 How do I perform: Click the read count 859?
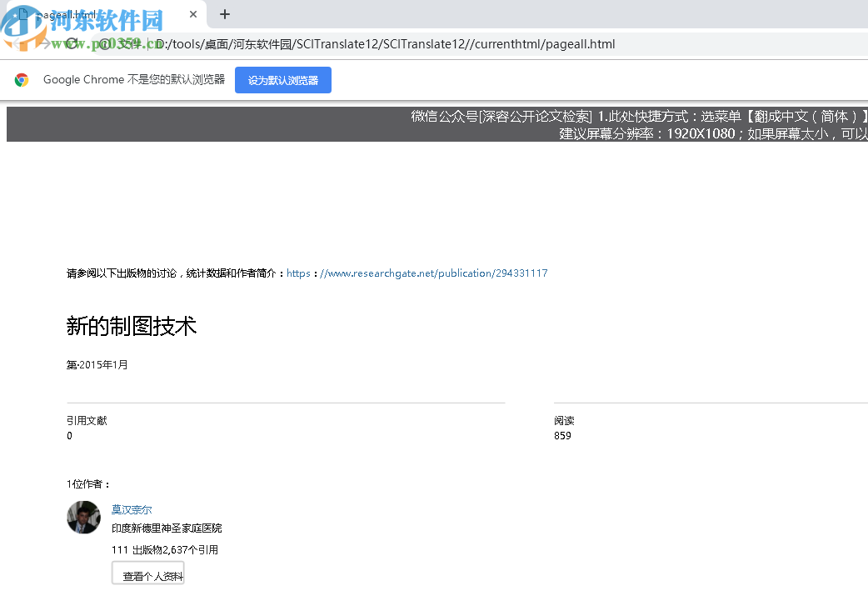(x=562, y=436)
